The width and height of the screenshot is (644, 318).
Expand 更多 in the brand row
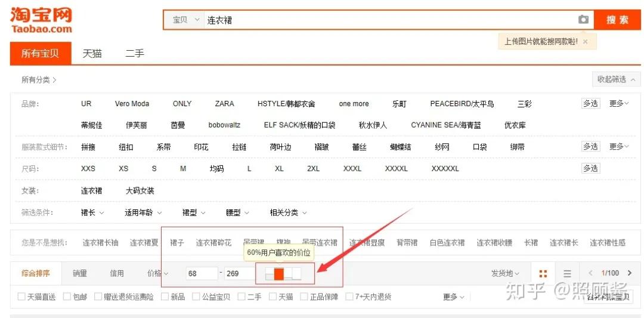click(x=619, y=104)
